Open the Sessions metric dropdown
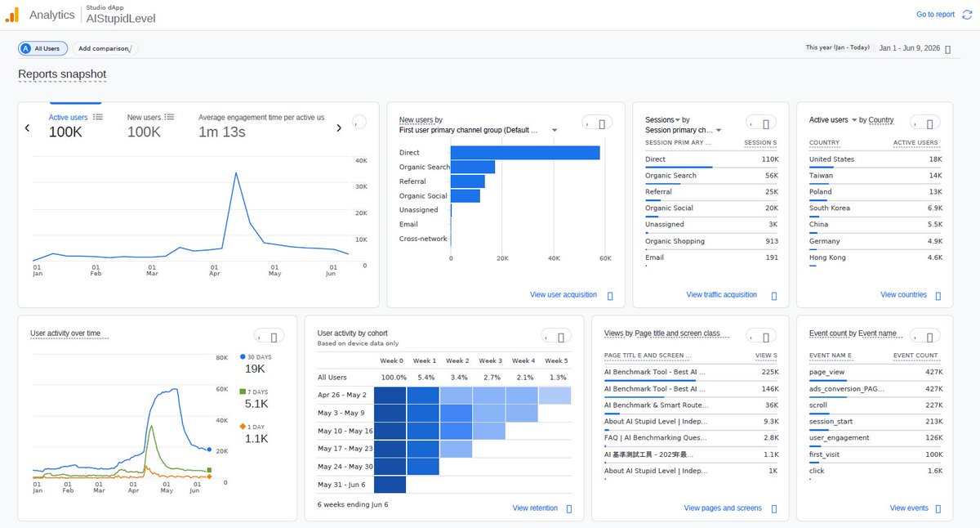 pos(677,120)
